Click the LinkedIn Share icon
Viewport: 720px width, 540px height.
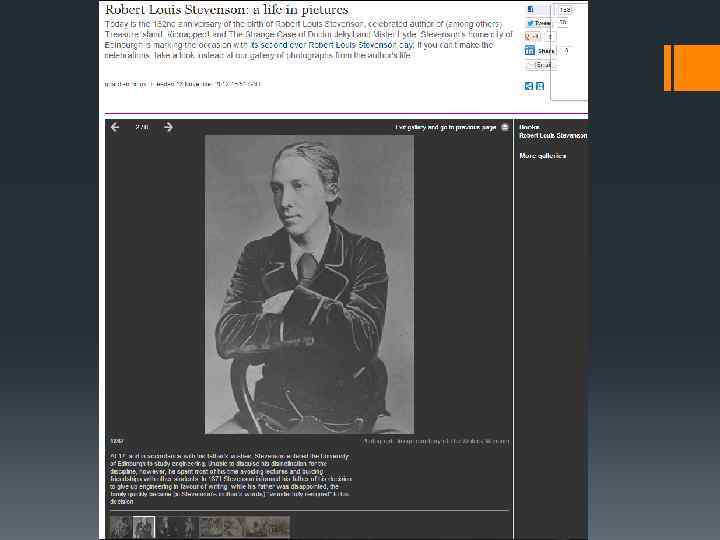[x=530, y=51]
